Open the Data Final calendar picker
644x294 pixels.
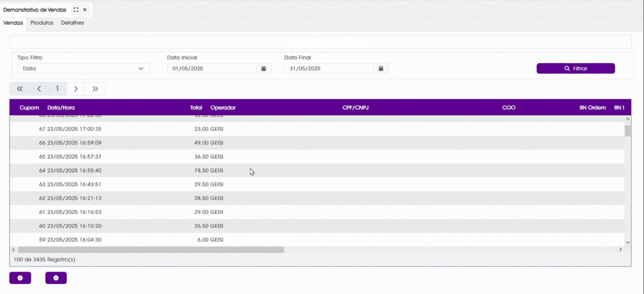point(381,68)
